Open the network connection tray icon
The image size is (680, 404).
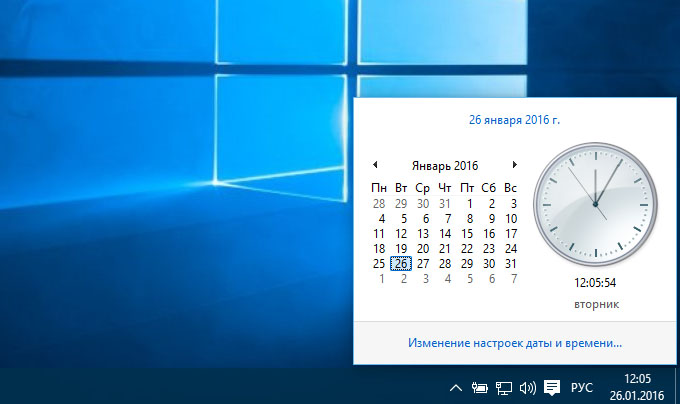pos(504,388)
